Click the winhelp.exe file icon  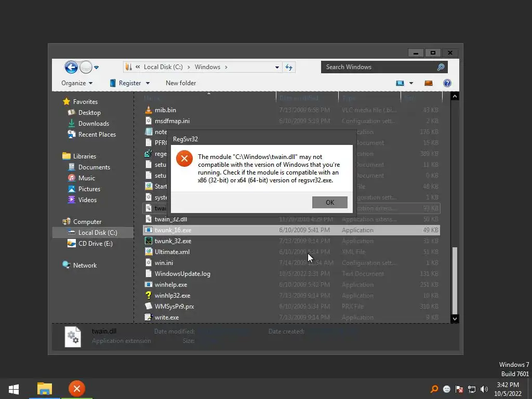click(148, 284)
